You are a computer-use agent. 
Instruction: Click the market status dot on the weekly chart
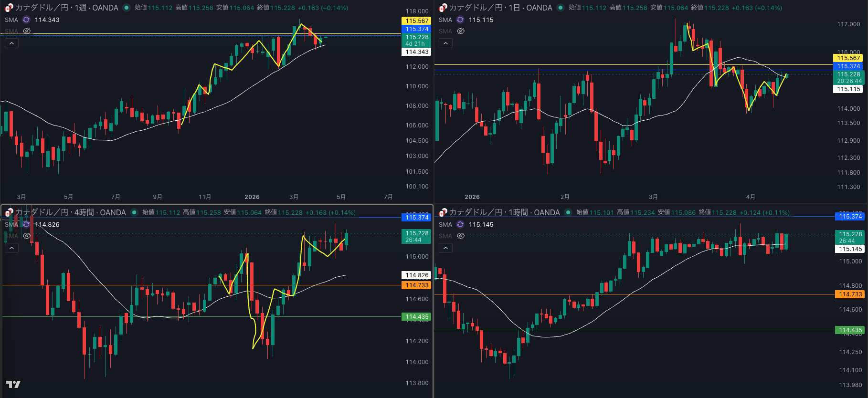(127, 8)
